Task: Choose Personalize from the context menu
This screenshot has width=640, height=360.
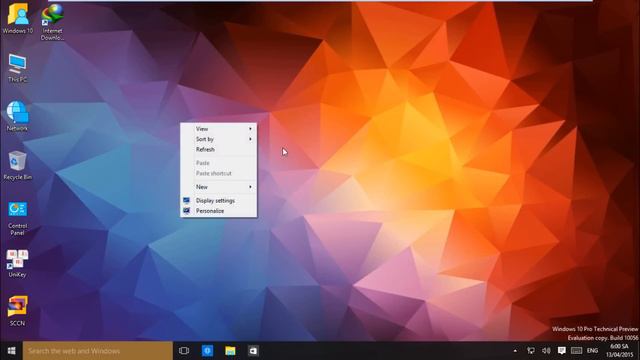Action: pos(218,211)
